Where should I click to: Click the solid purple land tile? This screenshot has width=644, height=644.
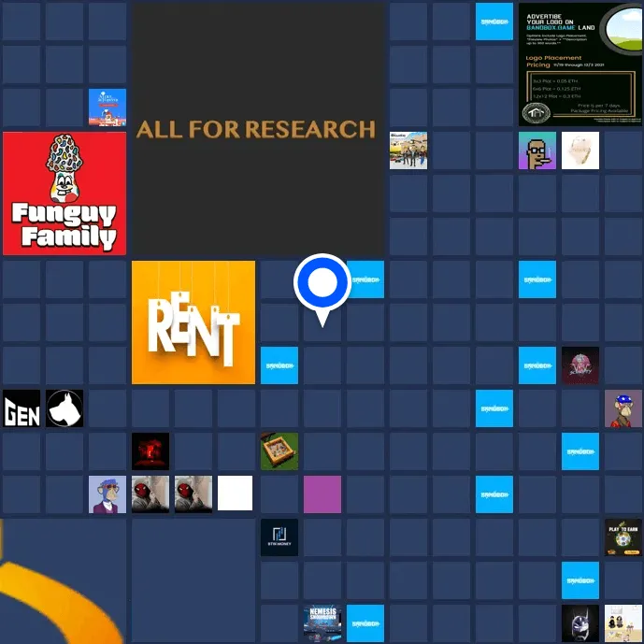click(322, 494)
